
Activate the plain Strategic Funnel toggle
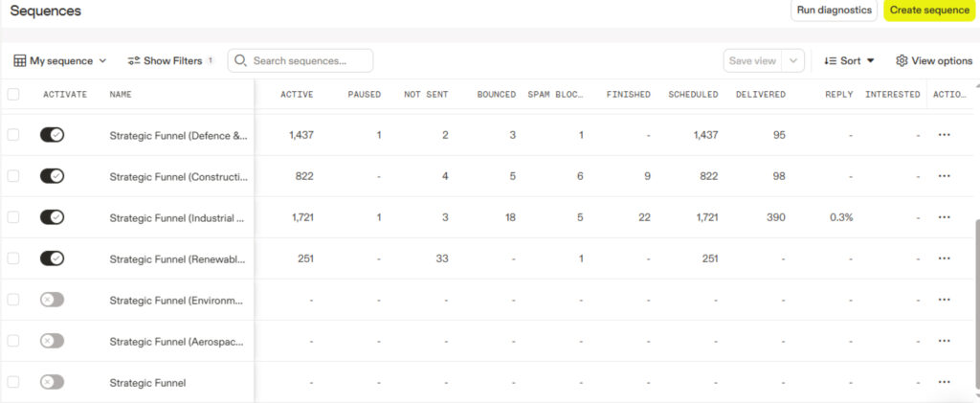point(52,382)
